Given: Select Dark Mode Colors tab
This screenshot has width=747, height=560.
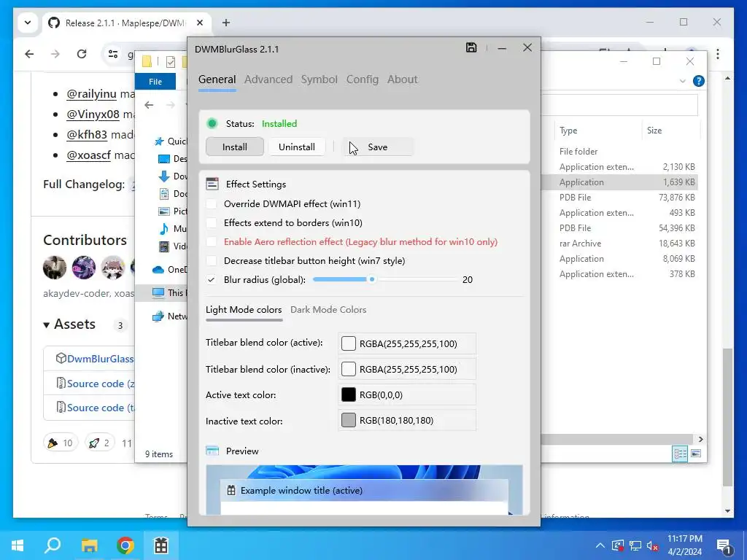Looking at the screenshot, I should [328, 309].
